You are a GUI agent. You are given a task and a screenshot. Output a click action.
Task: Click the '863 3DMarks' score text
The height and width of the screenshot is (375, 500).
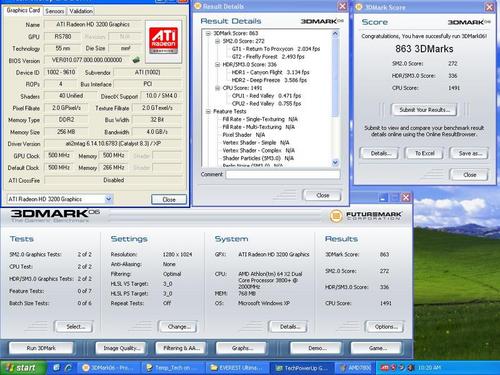point(424,49)
